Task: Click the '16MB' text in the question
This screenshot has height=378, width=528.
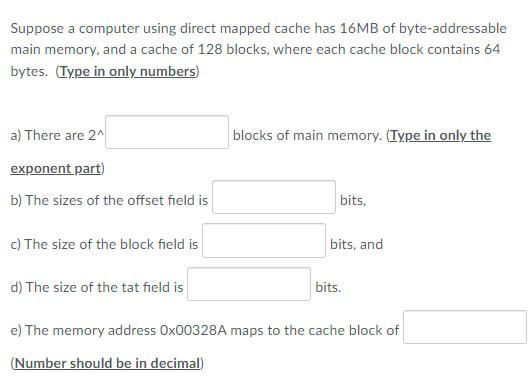Action: (x=359, y=28)
